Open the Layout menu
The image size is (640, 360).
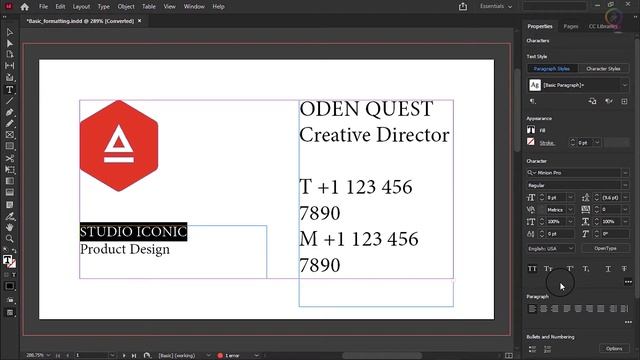(x=81, y=7)
